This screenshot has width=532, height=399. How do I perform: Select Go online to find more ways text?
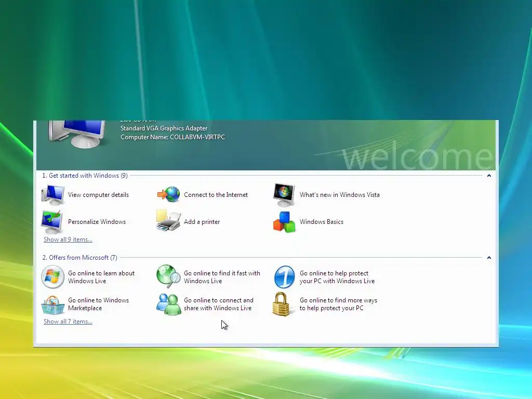[x=338, y=304]
